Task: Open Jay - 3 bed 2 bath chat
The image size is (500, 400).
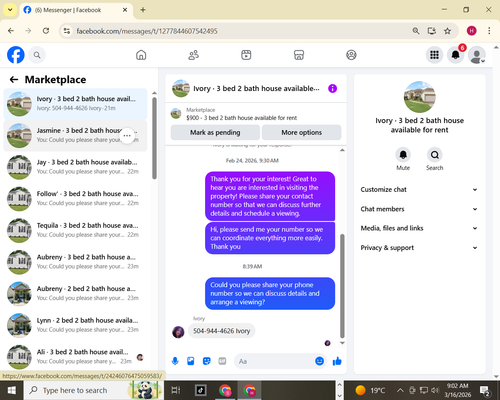Action: click(x=75, y=167)
